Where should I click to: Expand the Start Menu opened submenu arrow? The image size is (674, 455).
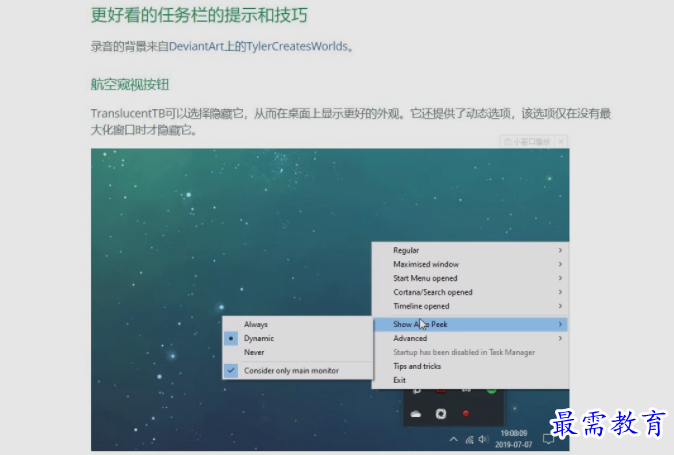tap(560, 278)
